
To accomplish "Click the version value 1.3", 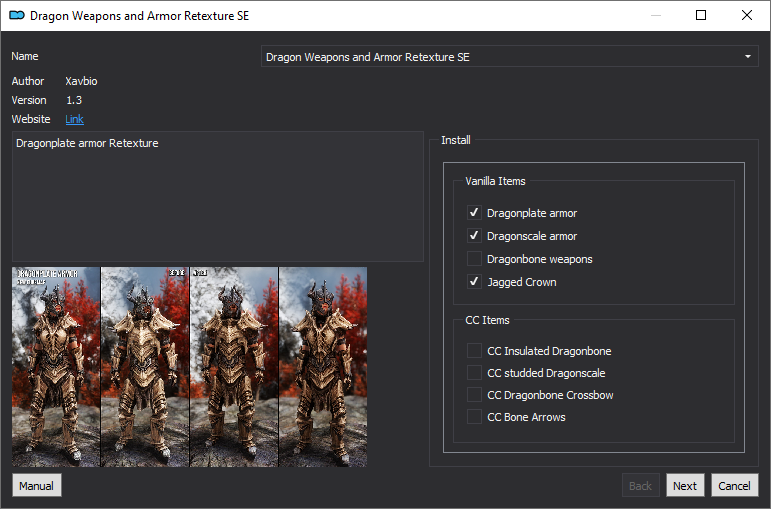I will 74,100.
